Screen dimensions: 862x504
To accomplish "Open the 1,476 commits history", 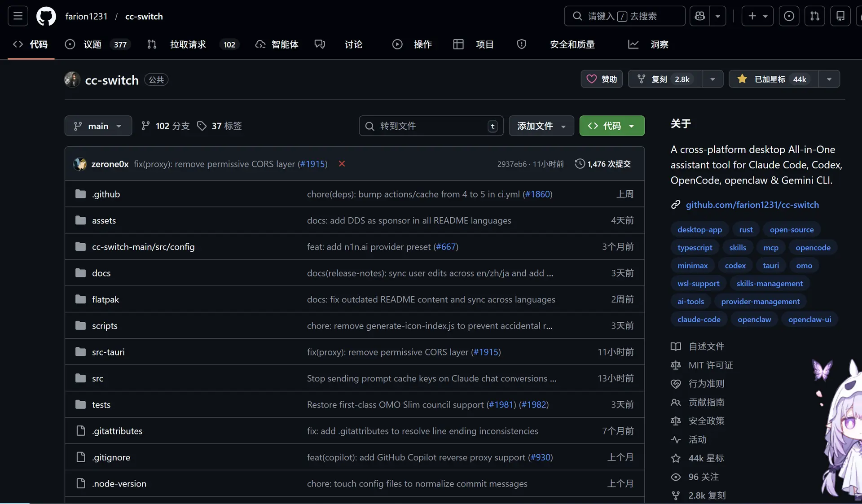I will (x=603, y=164).
